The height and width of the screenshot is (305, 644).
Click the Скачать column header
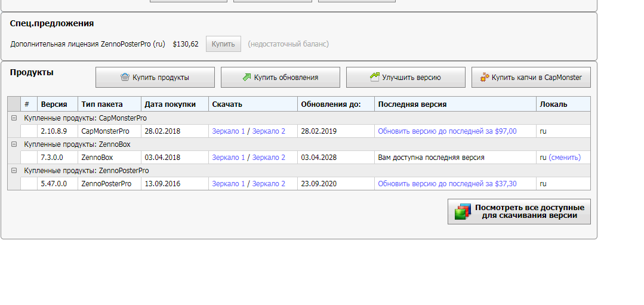click(x=253, y=104)
